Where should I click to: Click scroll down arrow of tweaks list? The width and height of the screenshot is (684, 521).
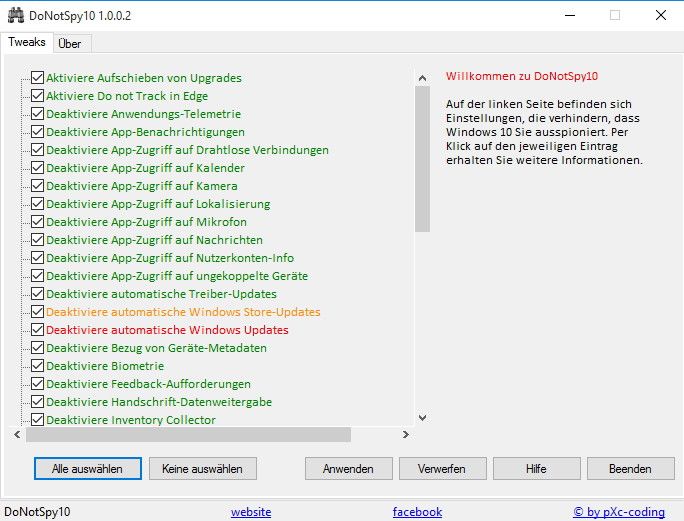(422, 418)
